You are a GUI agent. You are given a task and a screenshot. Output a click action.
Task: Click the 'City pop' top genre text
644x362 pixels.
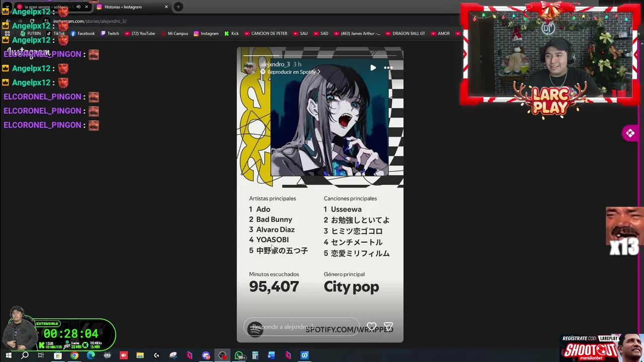[351, 287]
